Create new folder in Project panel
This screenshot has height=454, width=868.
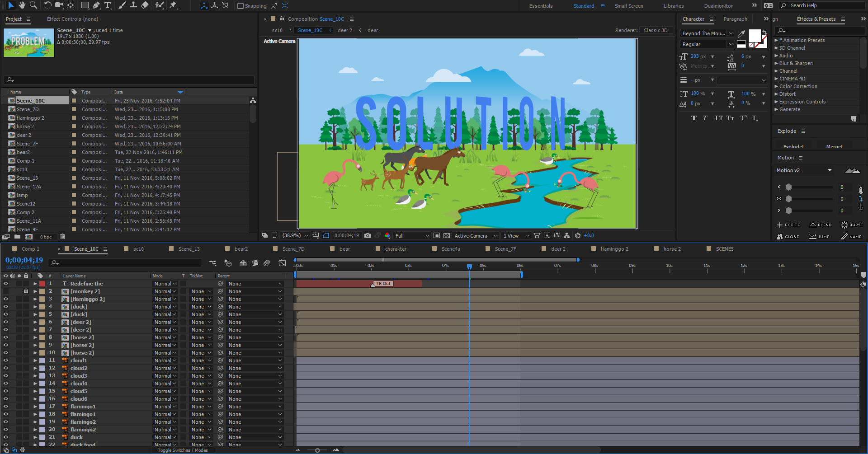[17, 236]
